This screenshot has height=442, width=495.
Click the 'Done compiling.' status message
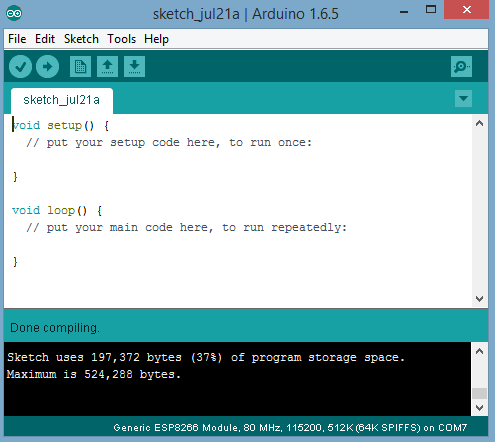click(x=55, y=328)
